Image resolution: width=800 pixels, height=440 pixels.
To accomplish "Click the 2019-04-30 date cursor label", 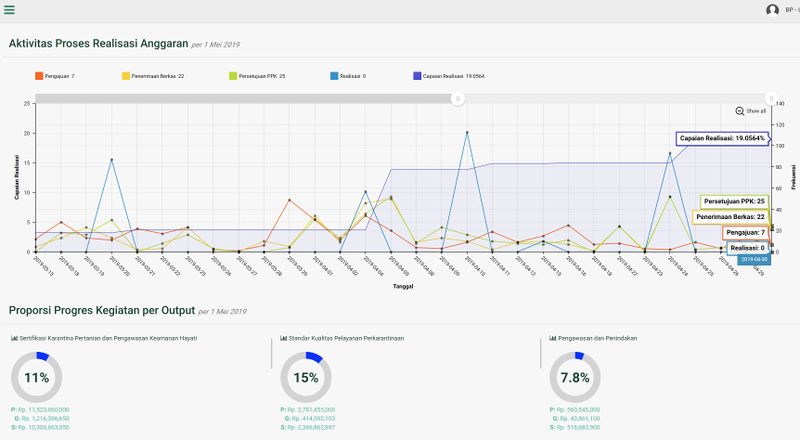I will [x=754, y=260].
